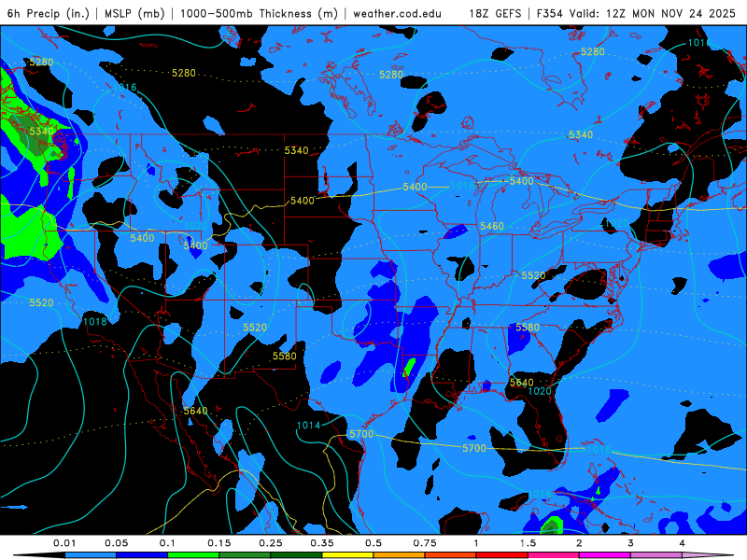Click the '5280' label over Quebec

593,51
